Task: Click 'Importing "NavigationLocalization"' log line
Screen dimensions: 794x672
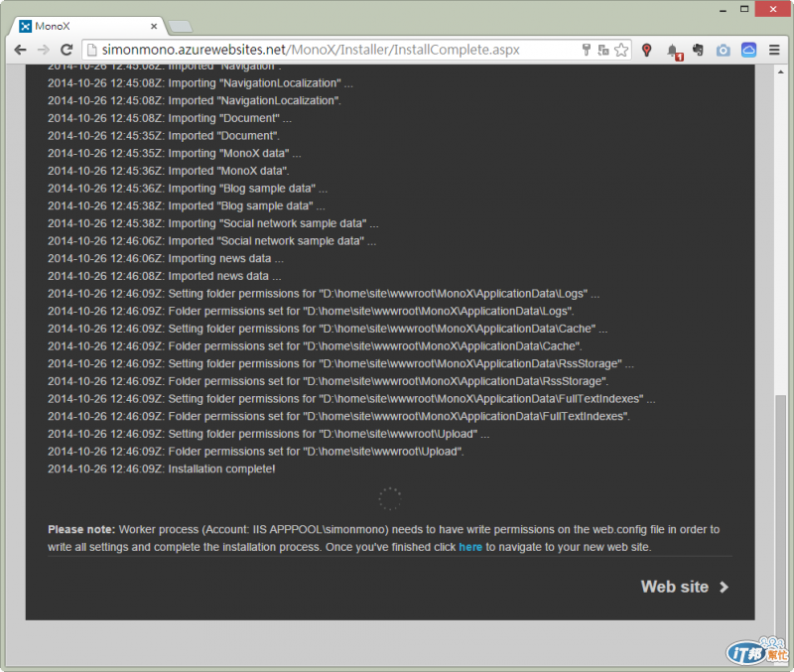Action: pos(200,83)
